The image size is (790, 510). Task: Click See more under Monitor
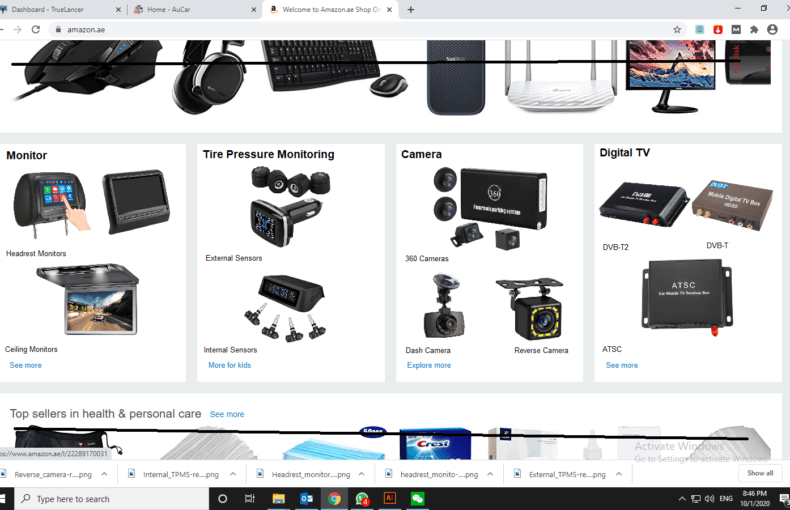pyautogui.click(x=26, y=365)
